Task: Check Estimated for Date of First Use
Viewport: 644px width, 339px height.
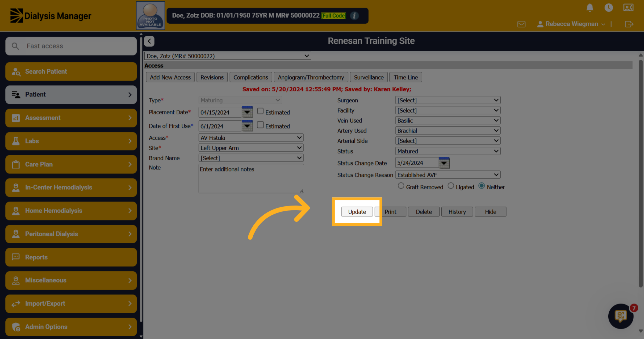Action: [x=260, y=125]
